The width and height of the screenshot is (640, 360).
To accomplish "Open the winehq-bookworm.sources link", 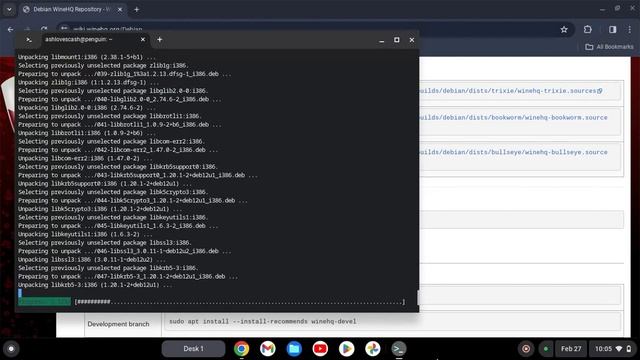I will tap(513, 118).
